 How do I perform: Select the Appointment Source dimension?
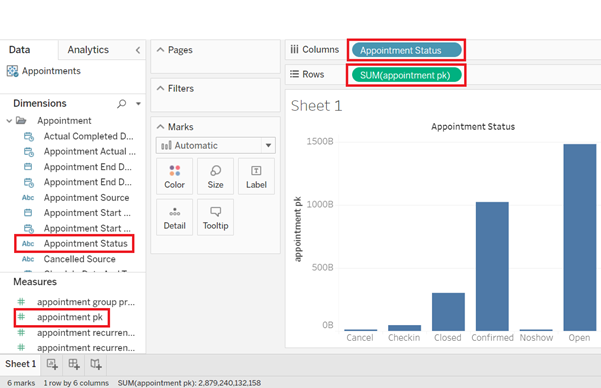coord(86,197)
